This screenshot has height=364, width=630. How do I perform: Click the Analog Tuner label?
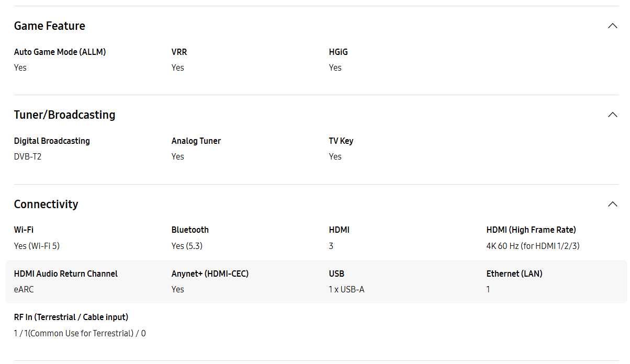point(196,141)
